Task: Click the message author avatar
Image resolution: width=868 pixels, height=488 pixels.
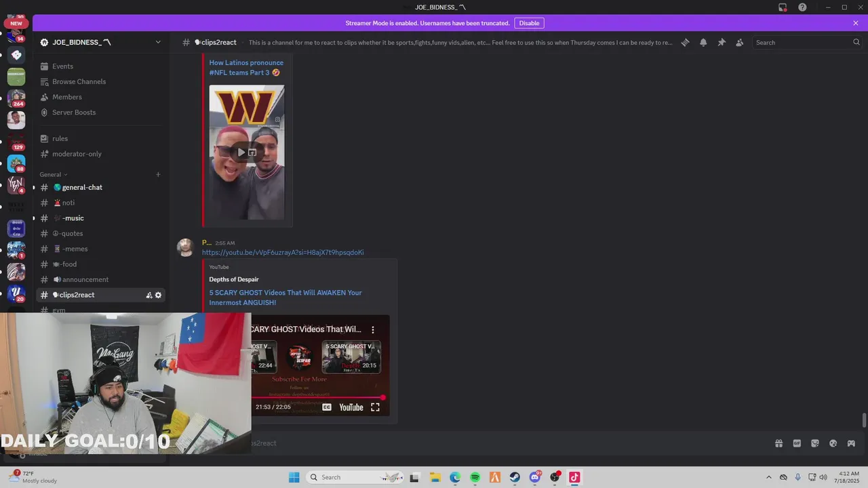Action: coord(186,247)
